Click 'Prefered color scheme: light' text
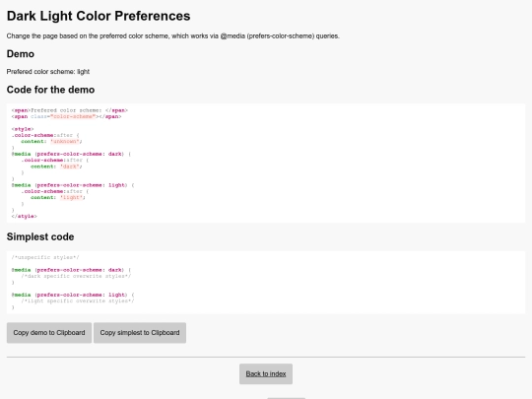This screenshot has width=532, height=399. (48, 72)
